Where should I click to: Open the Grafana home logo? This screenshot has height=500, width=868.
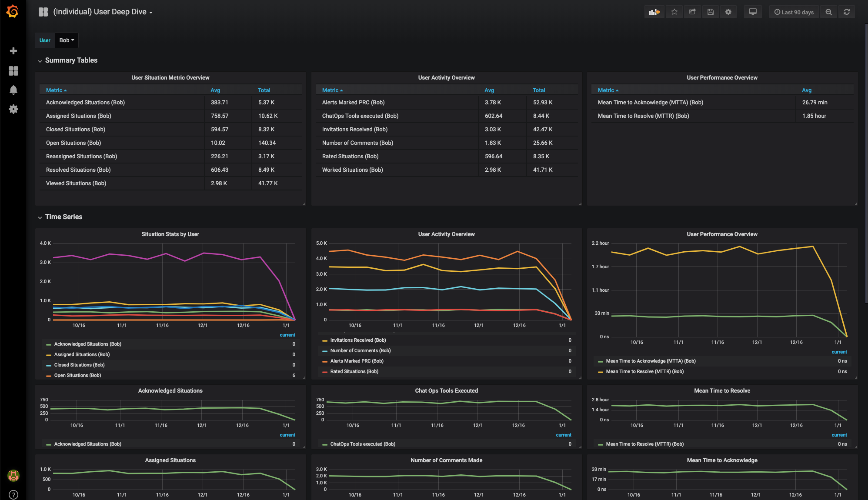(13, 11)
